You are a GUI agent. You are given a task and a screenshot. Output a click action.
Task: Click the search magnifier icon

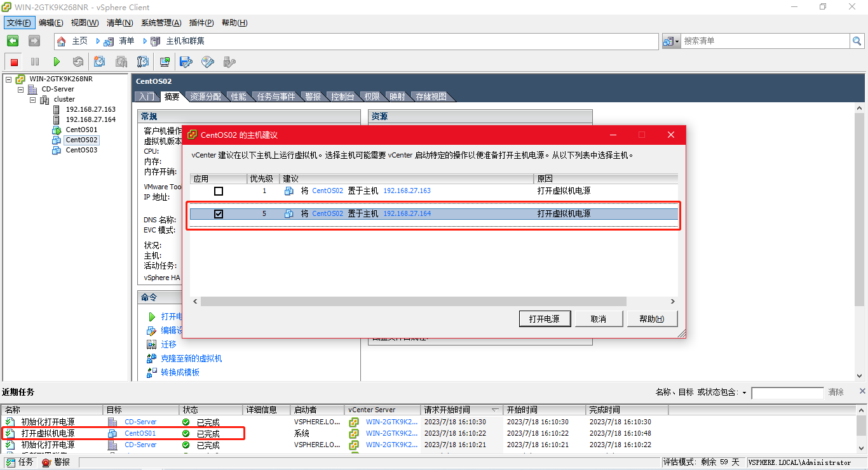pyautogui.click(x=857, y=41)
